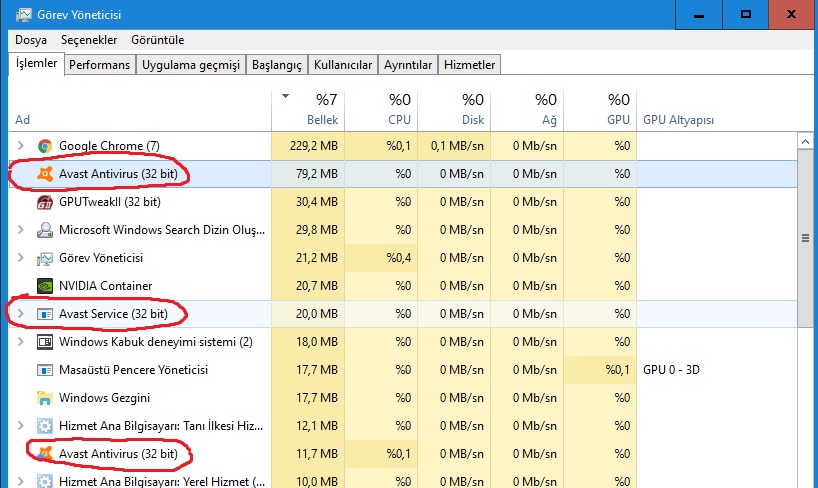Switch to the Ayrıntılar tab

pos(408,65)
